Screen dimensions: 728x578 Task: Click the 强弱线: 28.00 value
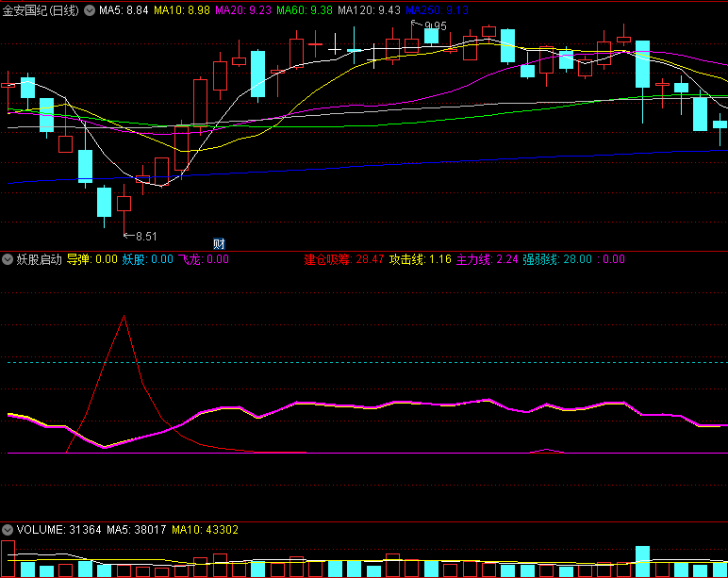[x=557, y=259]
